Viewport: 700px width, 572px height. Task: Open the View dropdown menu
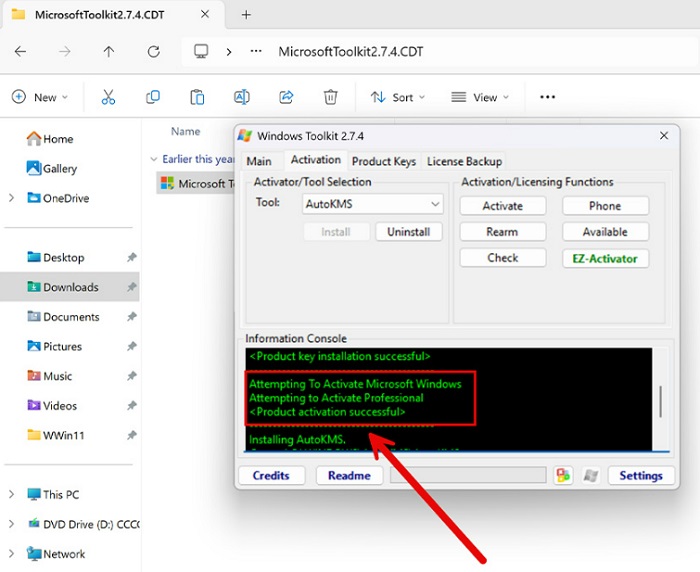(480, 97)
